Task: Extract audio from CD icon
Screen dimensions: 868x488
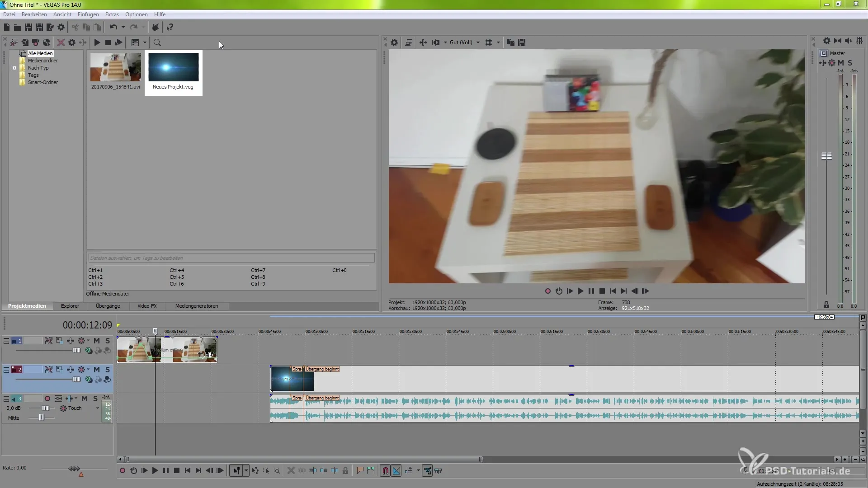Action: coord(47,42)
